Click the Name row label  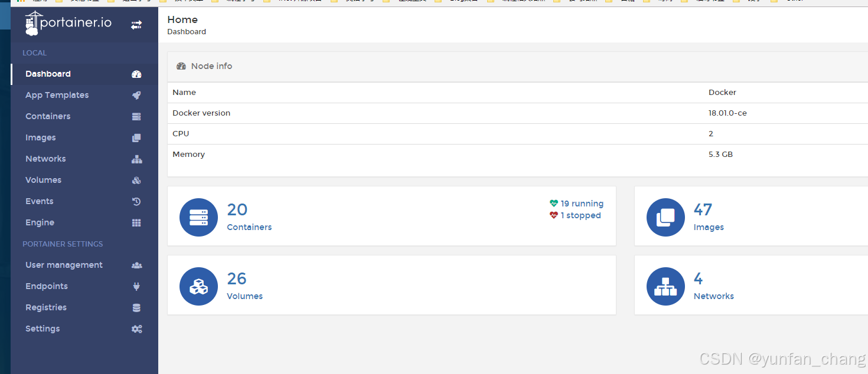tap(184, 92)
